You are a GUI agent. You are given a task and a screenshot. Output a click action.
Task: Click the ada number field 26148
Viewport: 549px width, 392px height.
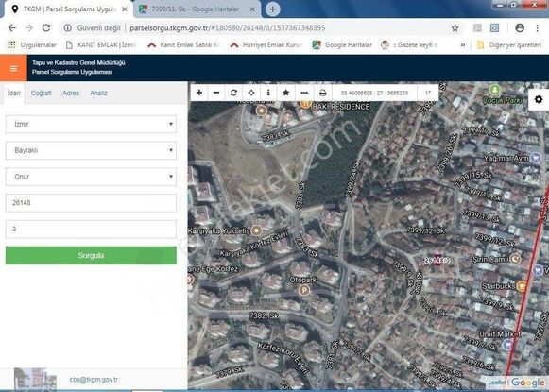91,203
